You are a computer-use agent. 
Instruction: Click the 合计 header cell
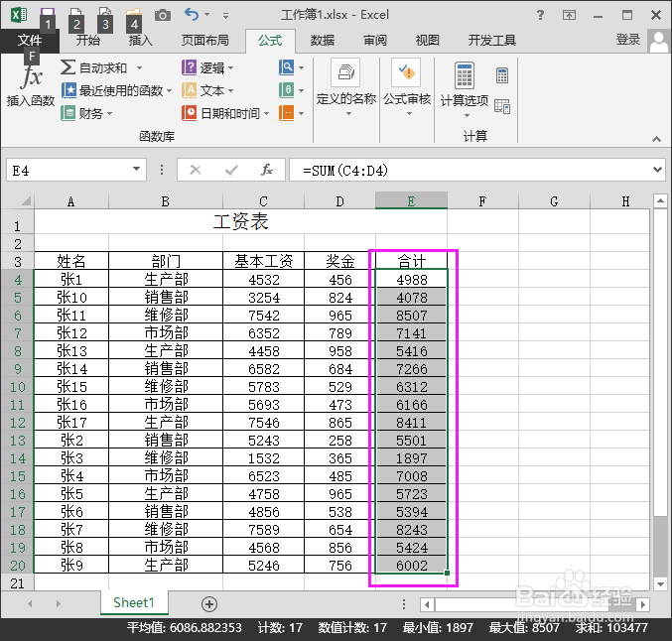(x=411, y=261)
